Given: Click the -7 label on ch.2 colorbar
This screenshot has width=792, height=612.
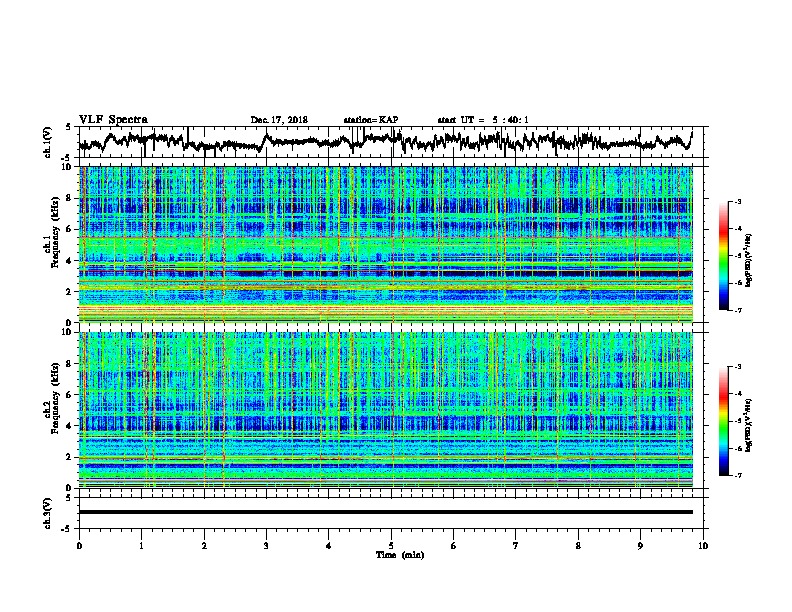Looking at the screenshot, I should (737, 475).
